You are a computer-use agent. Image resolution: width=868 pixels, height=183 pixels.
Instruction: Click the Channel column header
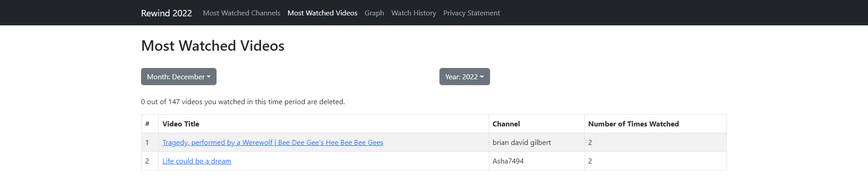(x=536, y=124)
